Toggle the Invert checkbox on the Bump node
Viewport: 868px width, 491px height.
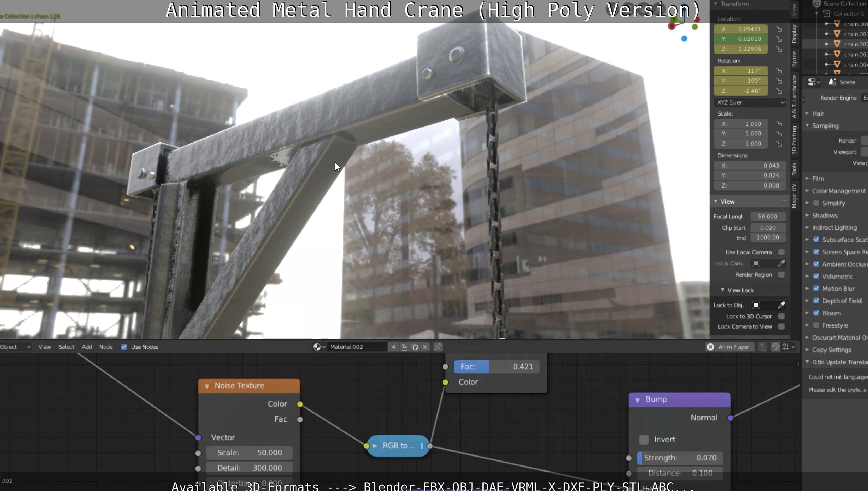644,439
